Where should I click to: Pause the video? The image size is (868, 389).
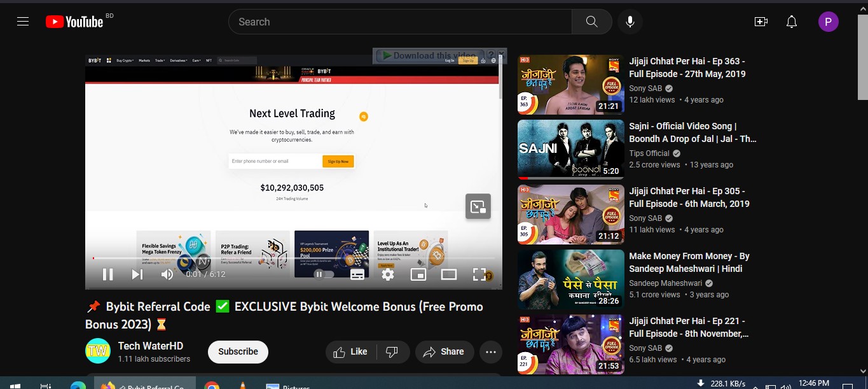pyautogui.click(x=108, y=274)
